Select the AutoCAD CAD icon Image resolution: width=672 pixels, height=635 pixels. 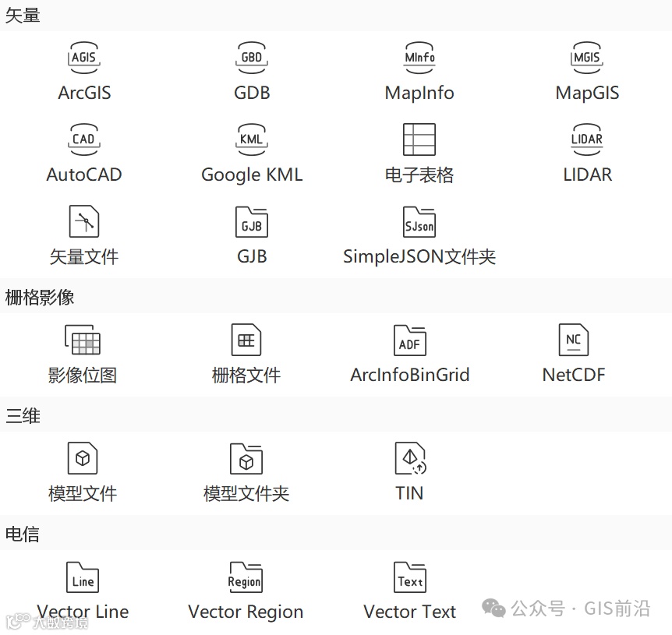pyautogui.click(x=84, y=139)
